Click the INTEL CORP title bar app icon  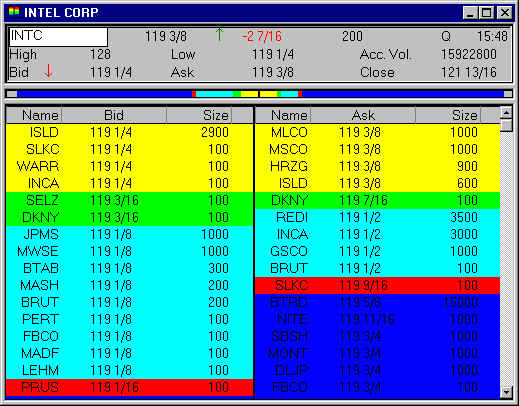(x=14, y=12)
